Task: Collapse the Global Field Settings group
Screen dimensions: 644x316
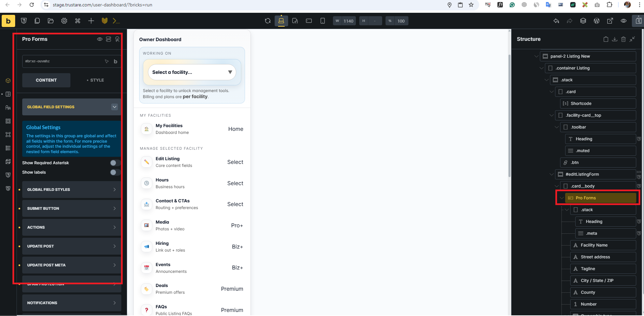Action: tap(115, 107)
